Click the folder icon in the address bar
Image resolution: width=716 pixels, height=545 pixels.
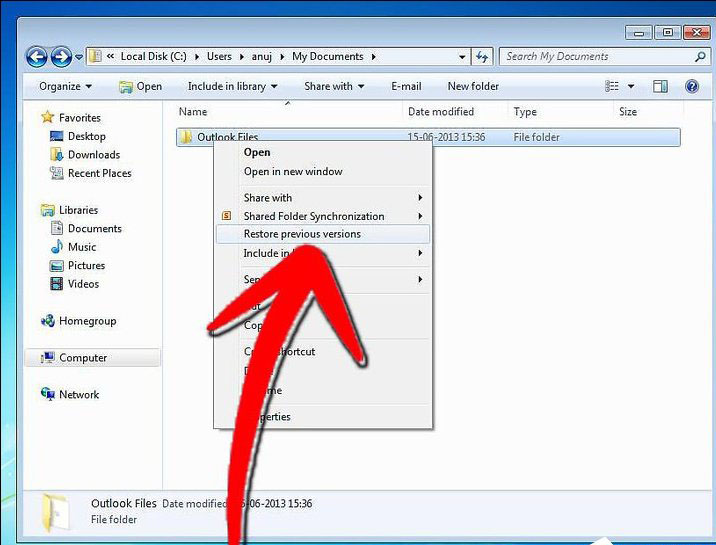click(x=95, y=57)
